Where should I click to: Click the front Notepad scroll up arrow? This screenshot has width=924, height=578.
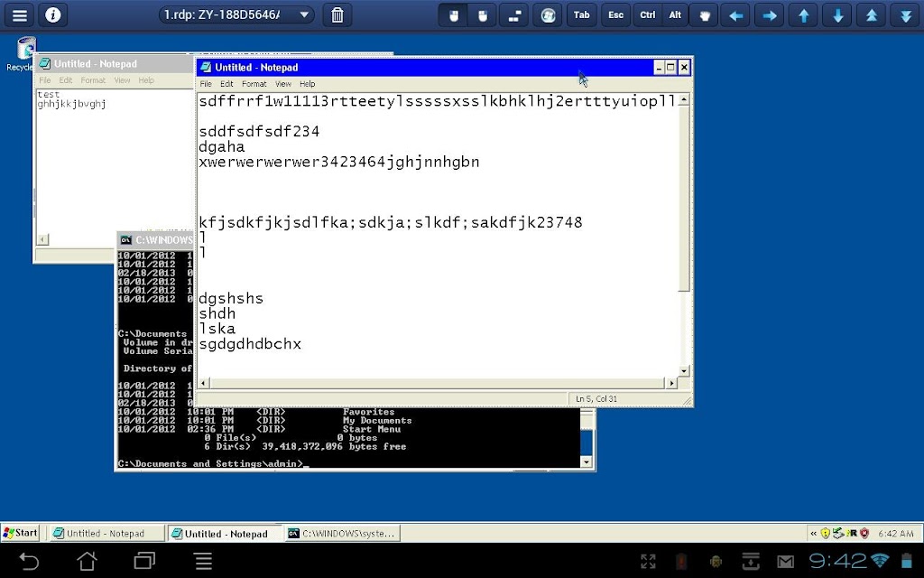point(684,100)
